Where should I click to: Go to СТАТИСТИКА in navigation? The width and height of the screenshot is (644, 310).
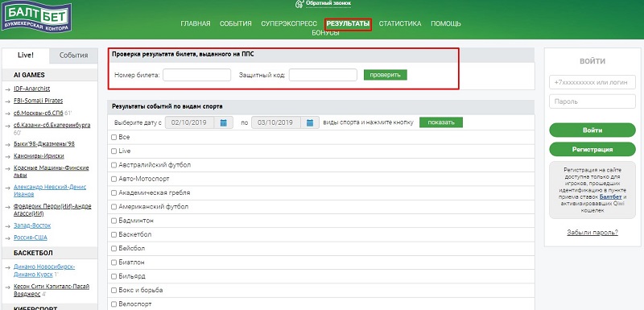(x=399, y=24)
